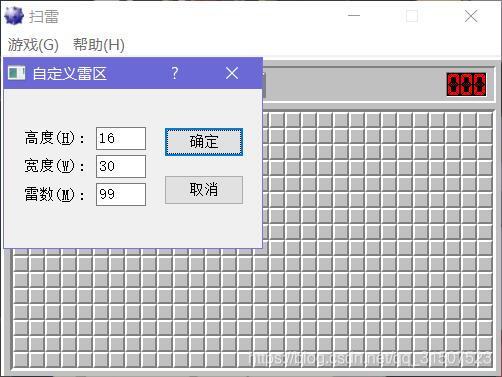This screenshot has height=377, width=502.
Task: Open the 帮助(H) menu
Action: coord(99,45)
